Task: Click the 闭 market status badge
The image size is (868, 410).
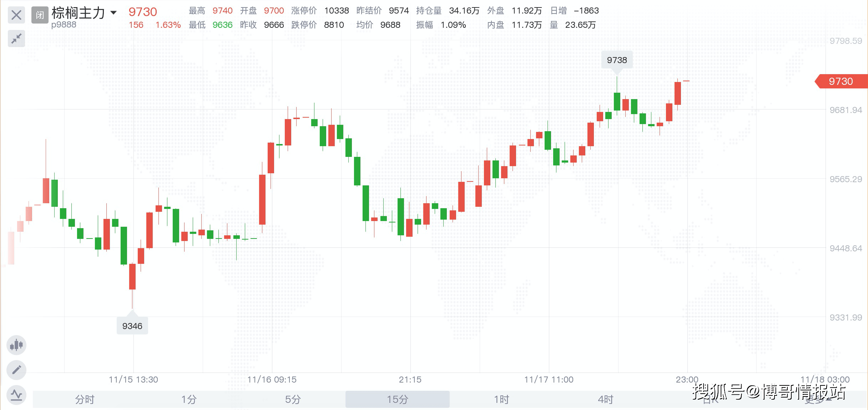Action: (40, 15)
